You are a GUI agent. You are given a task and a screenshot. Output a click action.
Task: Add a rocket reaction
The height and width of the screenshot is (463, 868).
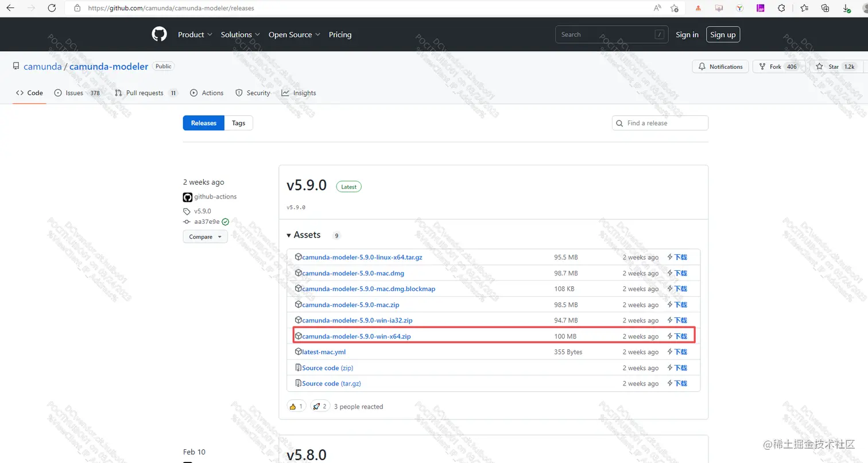tap(320, 406)
